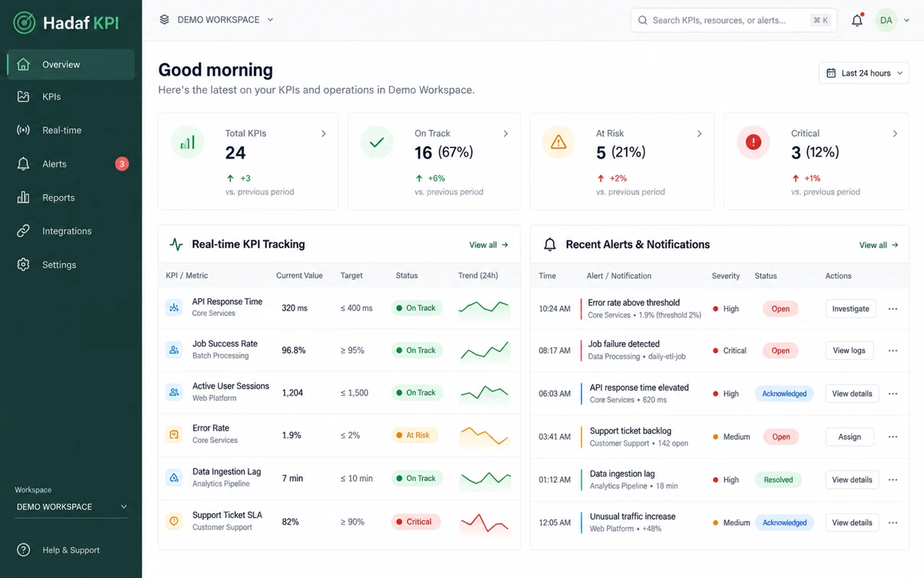The image size is (924, 578).
Task: Click View all in Recent Alerts & Notifications
Action: click(879, 245)
